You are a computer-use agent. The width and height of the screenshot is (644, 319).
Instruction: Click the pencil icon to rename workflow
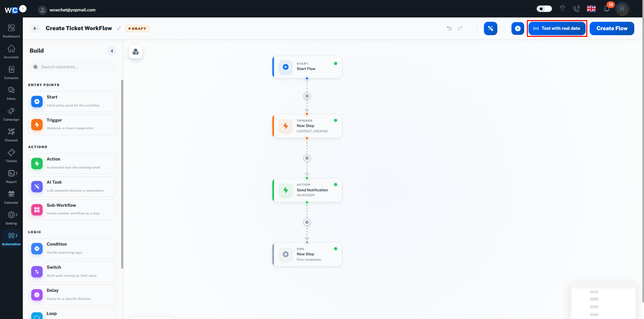(x=119, y=28)
